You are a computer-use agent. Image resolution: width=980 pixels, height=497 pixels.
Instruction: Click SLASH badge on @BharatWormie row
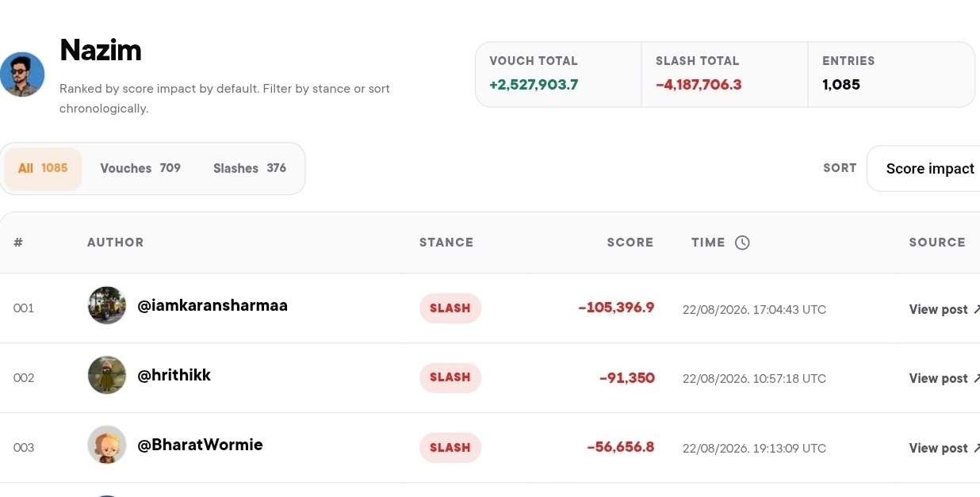(x=450, y=447)
